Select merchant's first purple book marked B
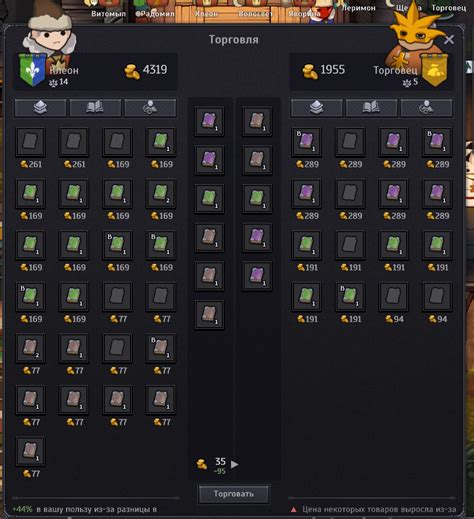The height and width of the screenshot is (519, 474). [x=307, y=142]
